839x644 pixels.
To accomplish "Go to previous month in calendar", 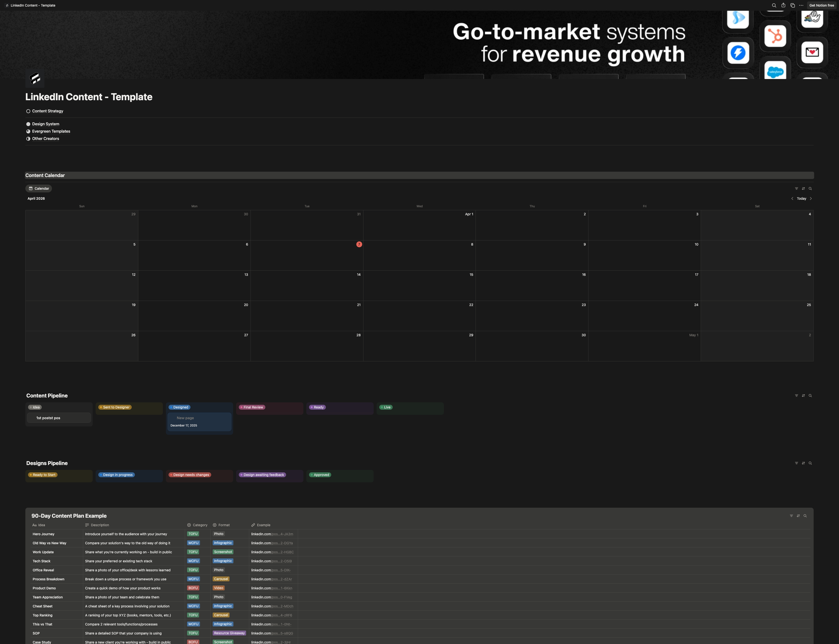I will pos(792,198).
